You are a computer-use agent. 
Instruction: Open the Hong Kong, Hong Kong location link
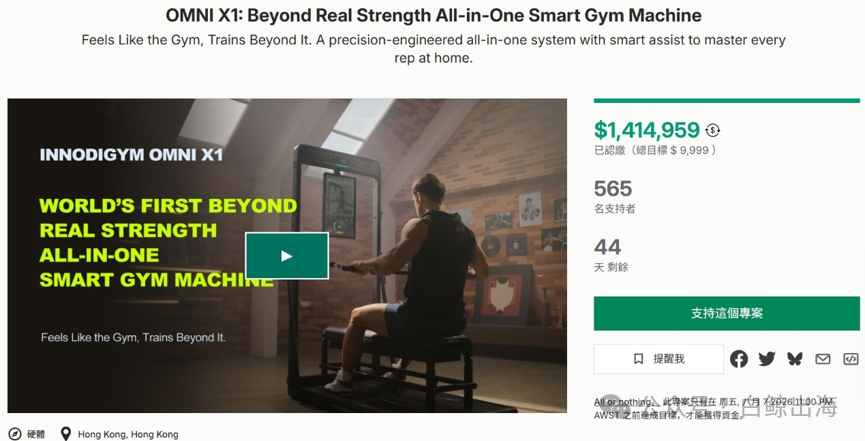pos(128,434)
